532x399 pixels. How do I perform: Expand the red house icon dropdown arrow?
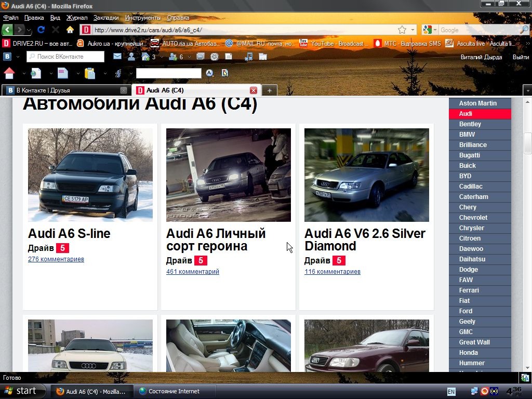click(x=24, y=73)
